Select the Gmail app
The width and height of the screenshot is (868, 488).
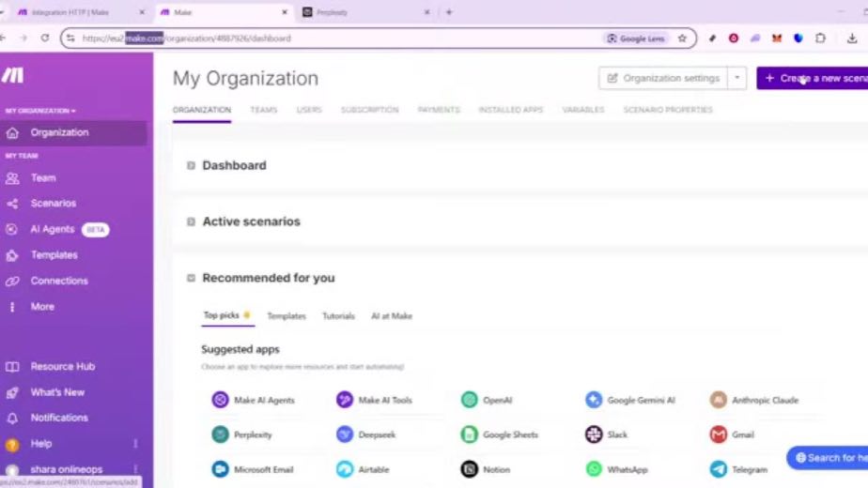pos(732,435)
